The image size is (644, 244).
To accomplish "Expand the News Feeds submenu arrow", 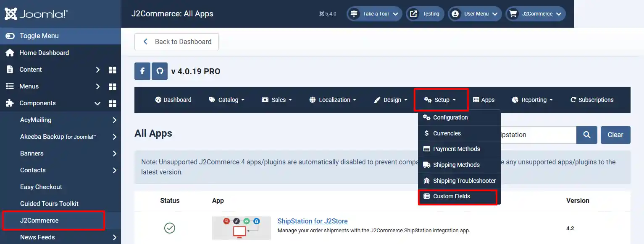I will click(115, 237).
